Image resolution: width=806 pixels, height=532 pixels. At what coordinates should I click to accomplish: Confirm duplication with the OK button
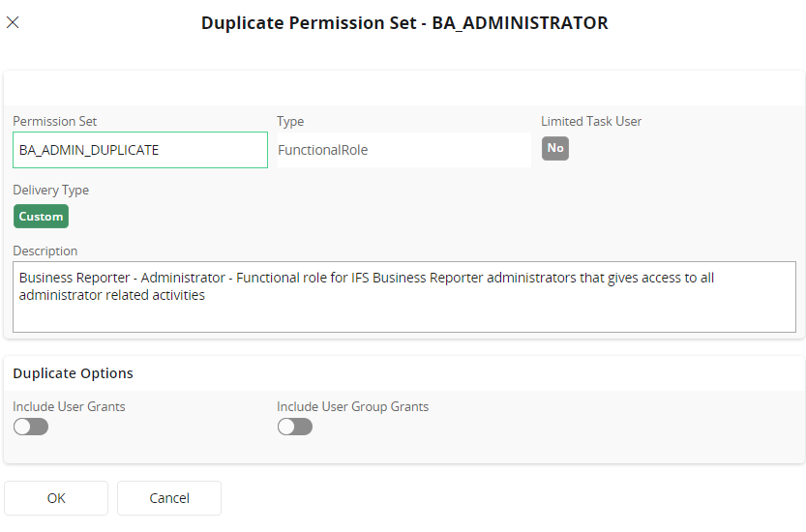pos(56,498)
